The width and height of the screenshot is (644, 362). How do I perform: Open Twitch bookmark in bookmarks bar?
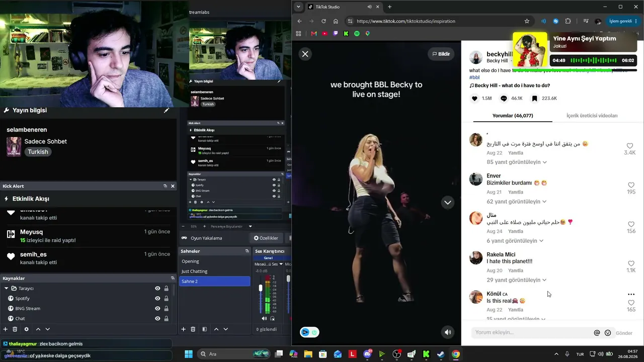(x=336, y=34)
